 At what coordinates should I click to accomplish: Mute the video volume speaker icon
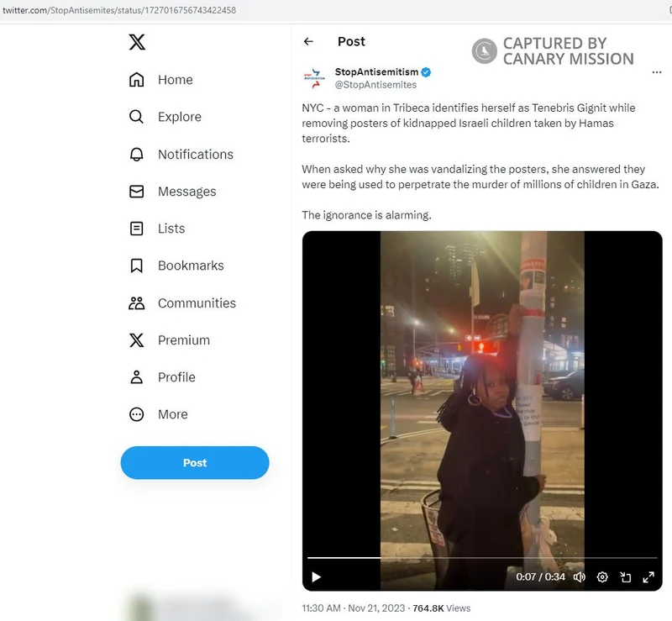click(x=580, y=577)
